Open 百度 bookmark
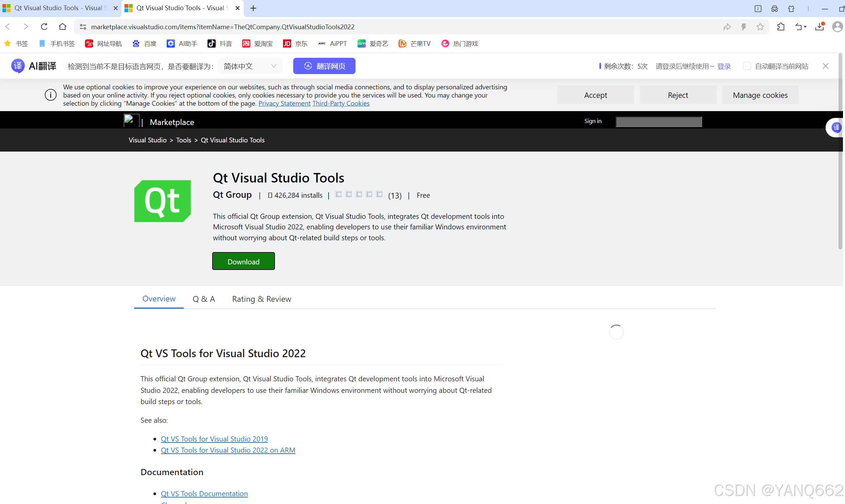 tap(145, 44)
